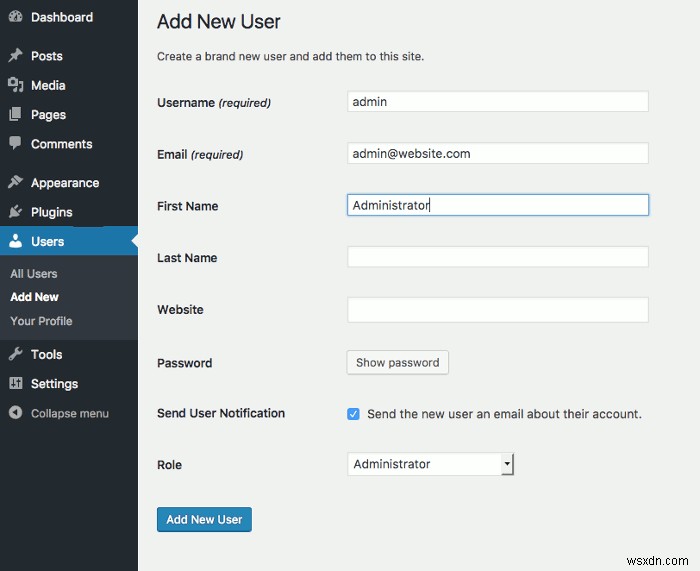The image size is (700, 571).
Task: Click the 'Email (required)' label
Action: (200, 154)
